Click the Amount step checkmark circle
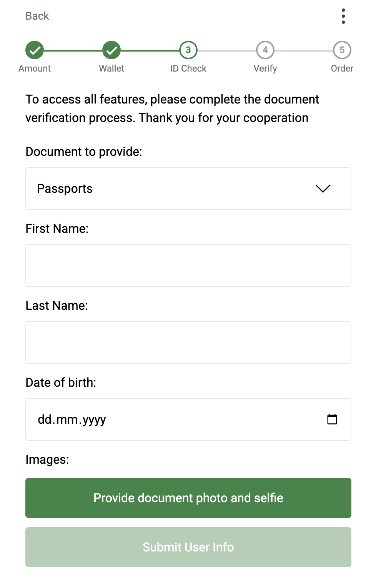The image size is (386, 588). click(35, 50)
